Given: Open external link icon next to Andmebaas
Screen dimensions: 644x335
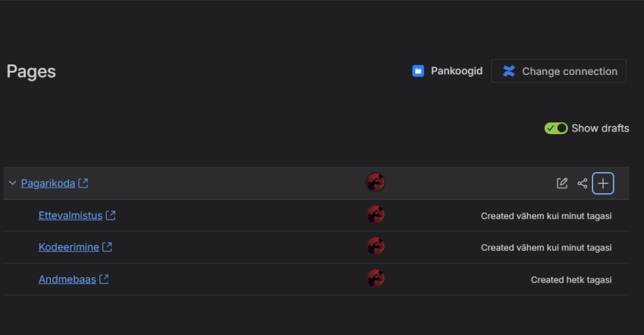Looking at the screenshot, I should (x=104, y=279).
